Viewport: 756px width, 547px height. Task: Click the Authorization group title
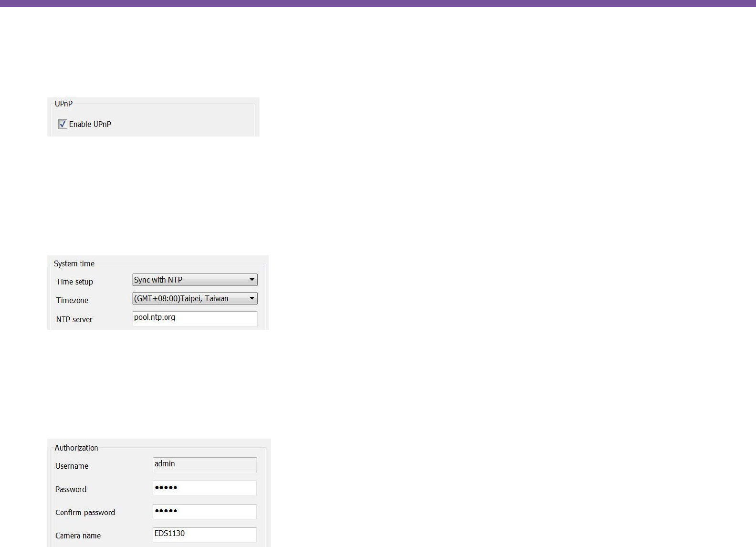[x=76, y=448]
